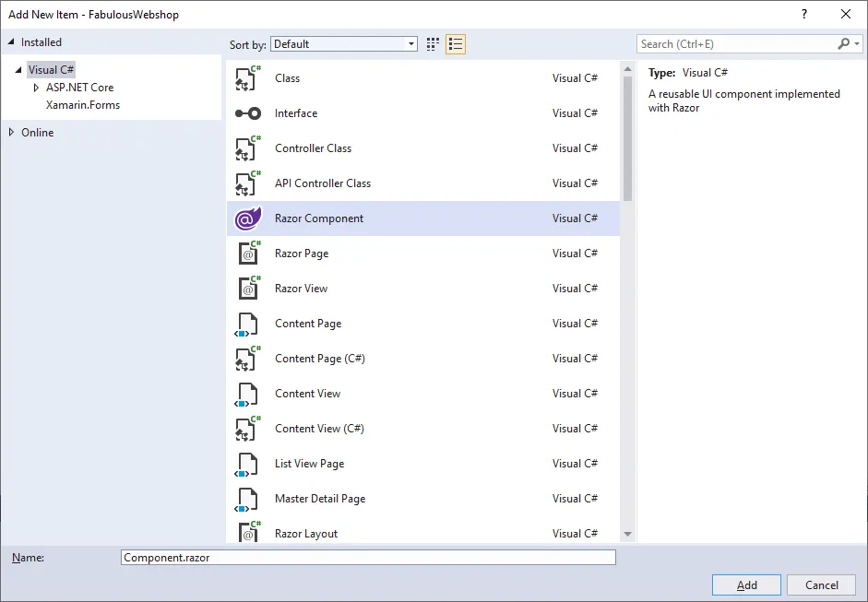The height and width of the screenshot is (602, 868).
Task: Click the Razor Layout icon
Action: point(248,532)
